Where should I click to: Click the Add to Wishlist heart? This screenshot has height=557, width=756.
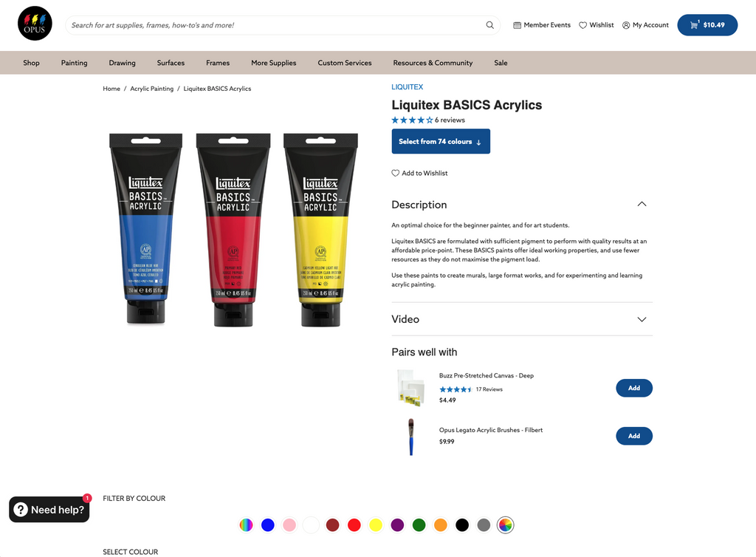click(x=396, y=173)
